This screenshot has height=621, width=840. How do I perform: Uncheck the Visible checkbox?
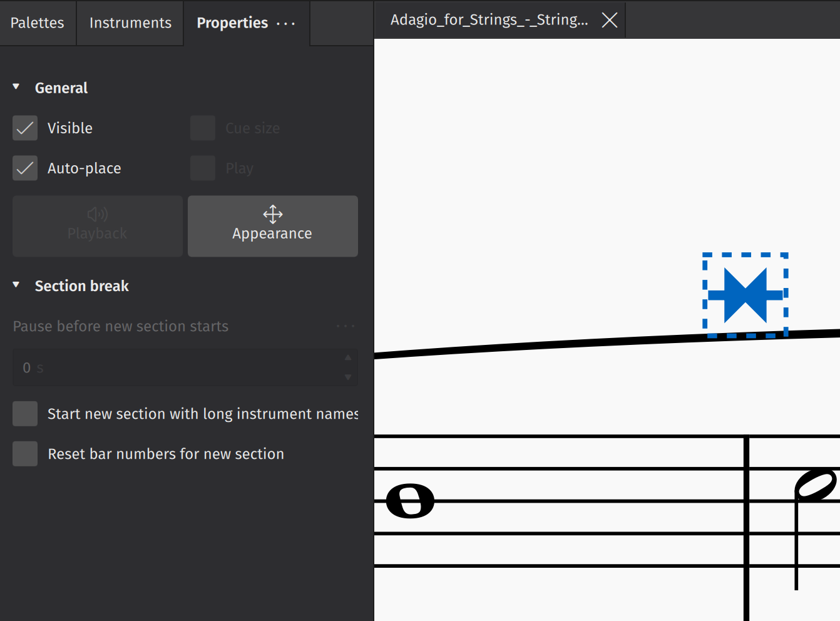pos(25,128)
